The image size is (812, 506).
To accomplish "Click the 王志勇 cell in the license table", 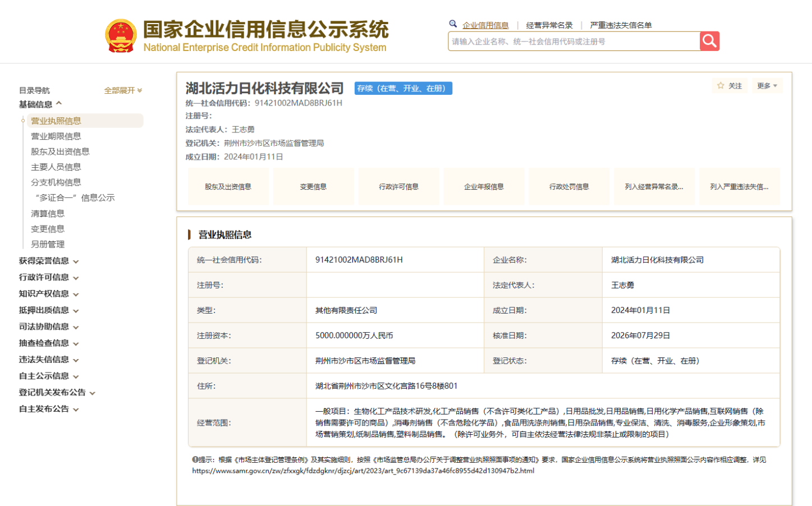I will (x=623, y=285).
